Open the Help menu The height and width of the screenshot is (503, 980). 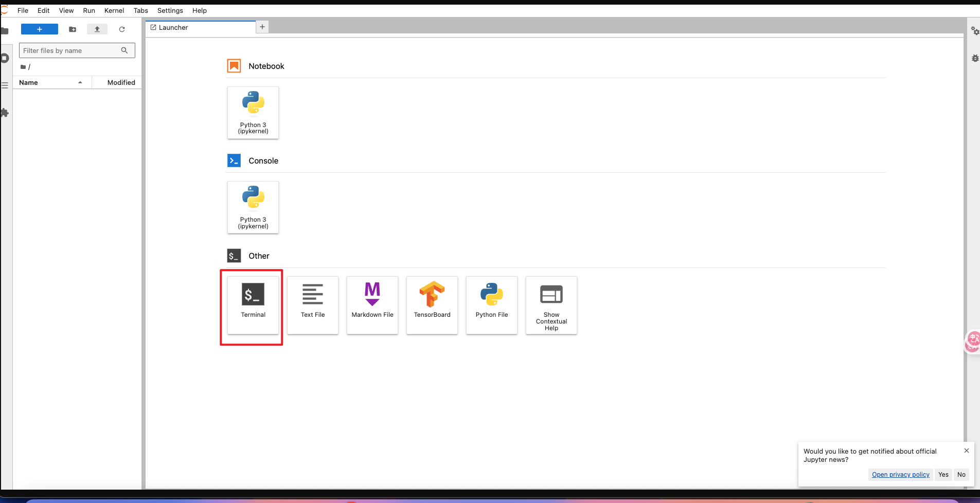tap(200, 10)
